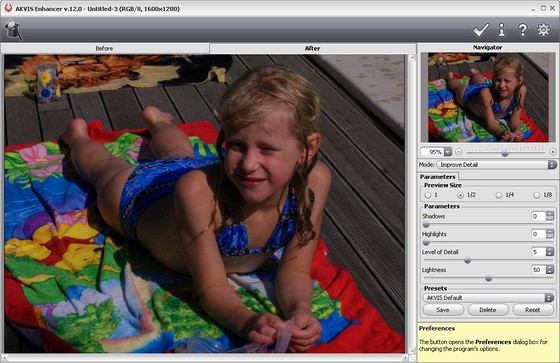
Task: Open the Presets dropdown showing AKVIS Default
Action: (488, 298)
